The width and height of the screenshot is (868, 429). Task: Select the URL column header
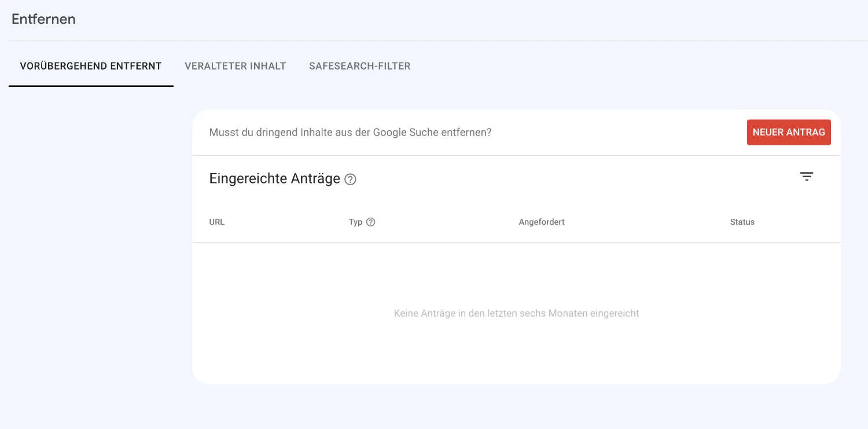[216, 222]
